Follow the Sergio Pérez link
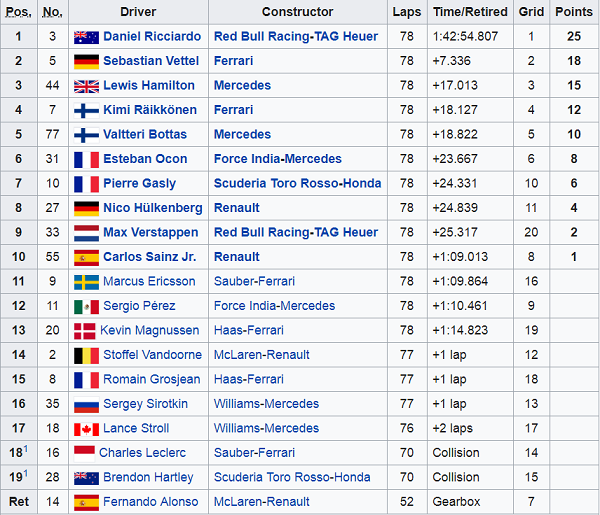Image resolution: width=600 pixels, height=515 pixels. (139, 306)
